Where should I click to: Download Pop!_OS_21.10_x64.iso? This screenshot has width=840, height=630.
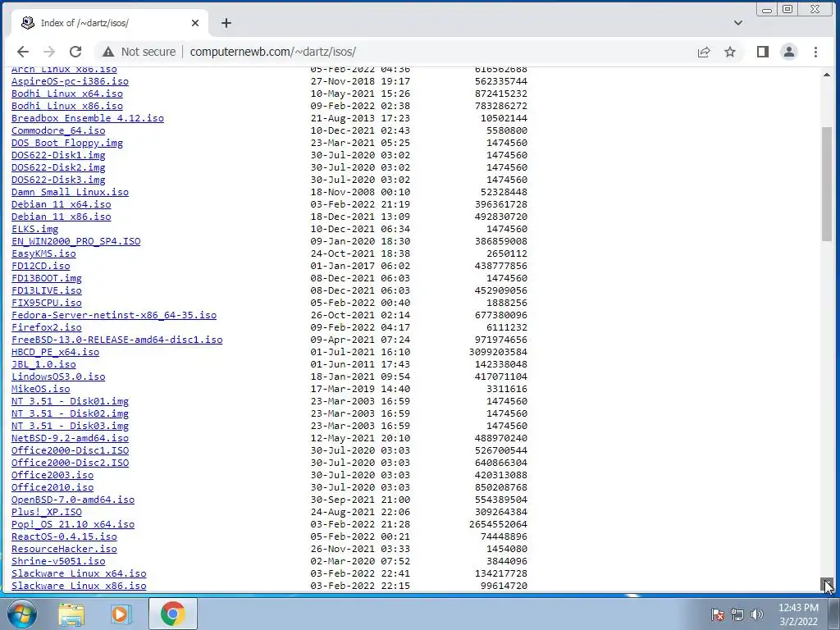[x=73, y=525]
